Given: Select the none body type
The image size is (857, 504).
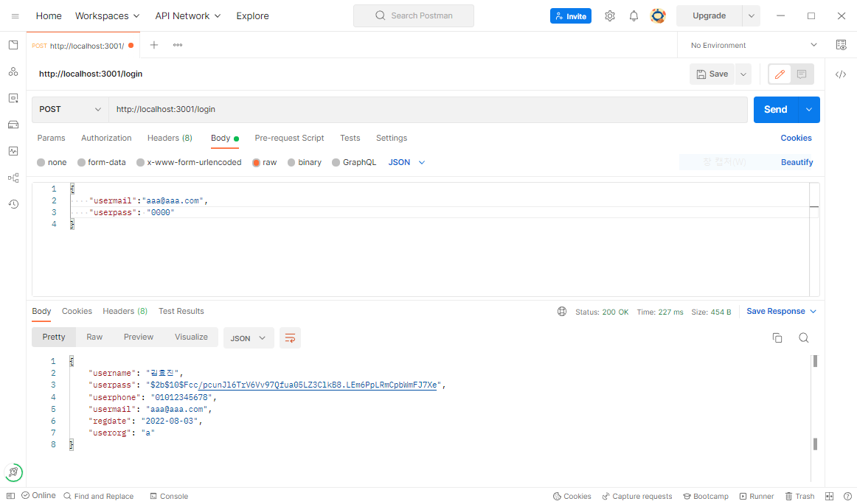Looking at the screenshot, I should click(52, 162).
